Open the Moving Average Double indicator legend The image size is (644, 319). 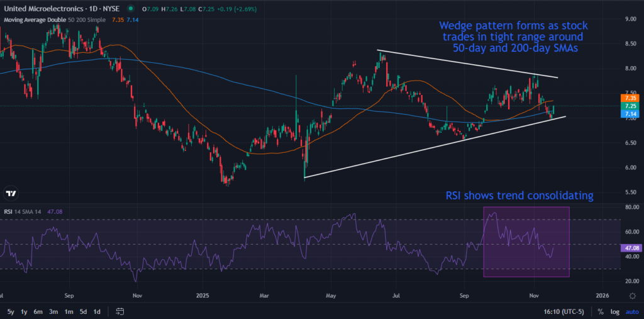point(53,20)
